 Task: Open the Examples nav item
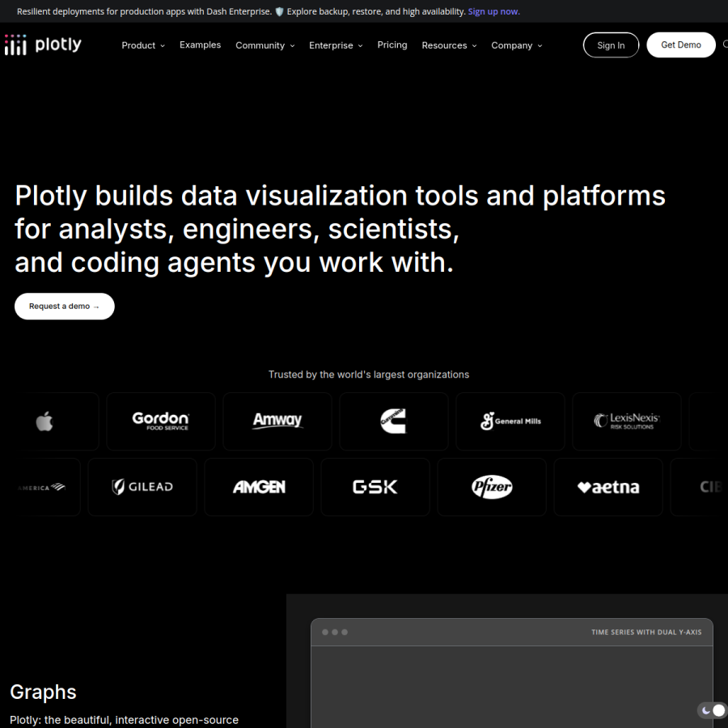[x=200, y=45]
